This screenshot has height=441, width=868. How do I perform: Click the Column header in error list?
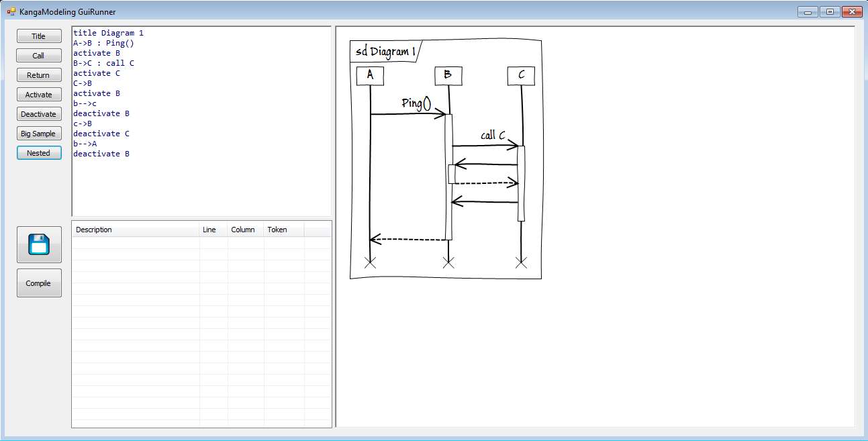click(243, 230)
